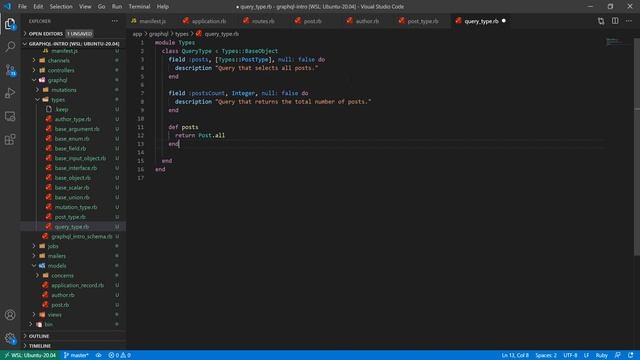The height and width of the screenshot is (360, 640).
Task: Switch to the author.rb tab
Action: click(367, 21)
